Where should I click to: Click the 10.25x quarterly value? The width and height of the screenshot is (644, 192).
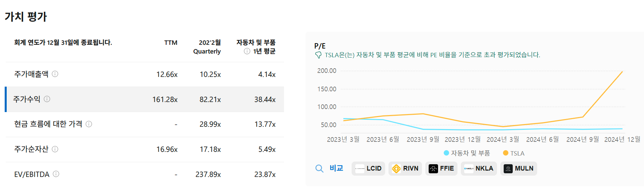(x=210, y=75)
